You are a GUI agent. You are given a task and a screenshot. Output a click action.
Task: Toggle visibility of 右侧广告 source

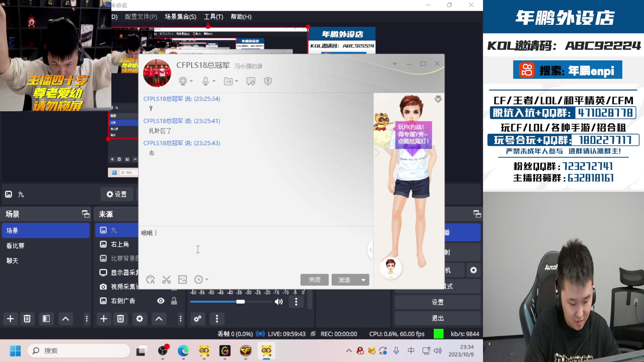point(161,301)
